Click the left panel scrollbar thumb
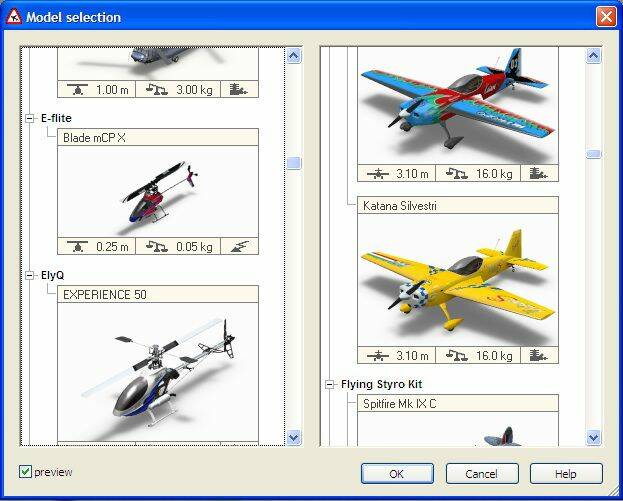Viewport: 623px width, 501px height. click(x=294, y=163)
